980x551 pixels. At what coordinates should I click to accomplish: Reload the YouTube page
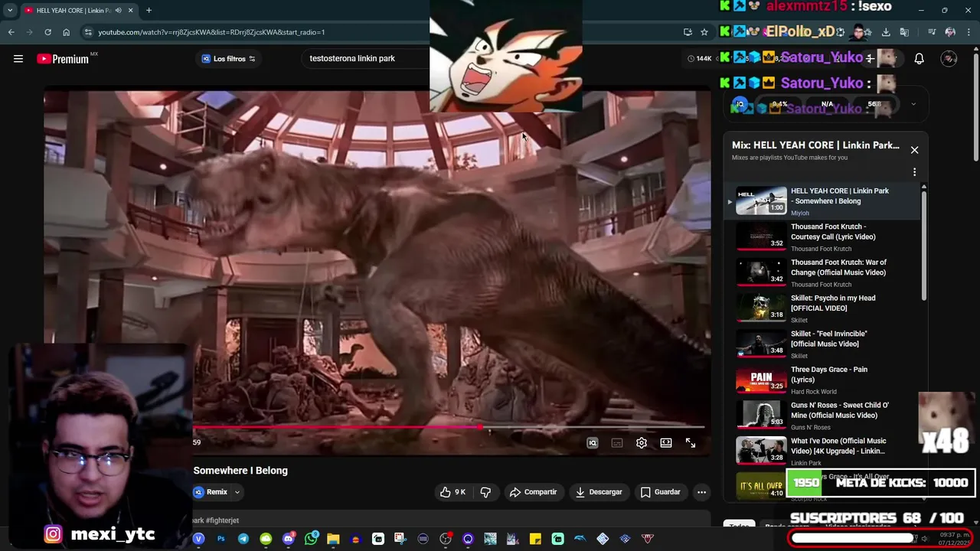click(x=47, y=32)
